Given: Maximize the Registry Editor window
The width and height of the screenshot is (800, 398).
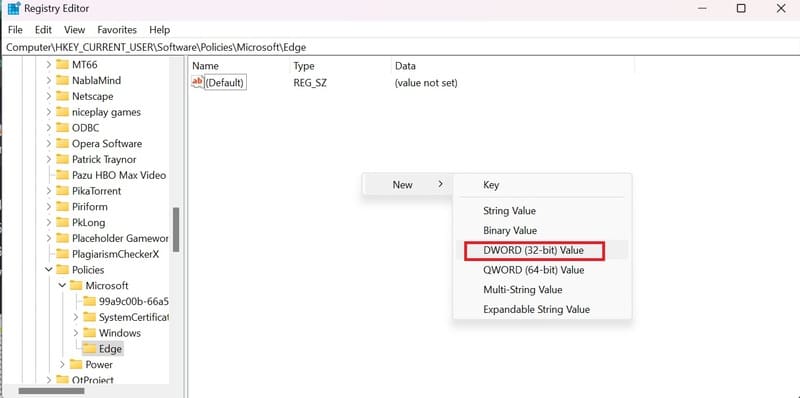Looking at the screenshot, I should tap(741, 8).
